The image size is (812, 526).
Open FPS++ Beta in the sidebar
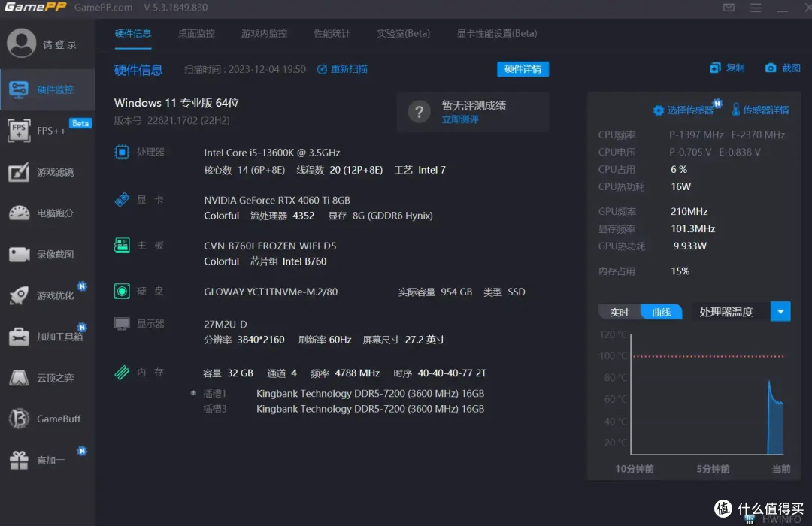(x=47, y=131)
